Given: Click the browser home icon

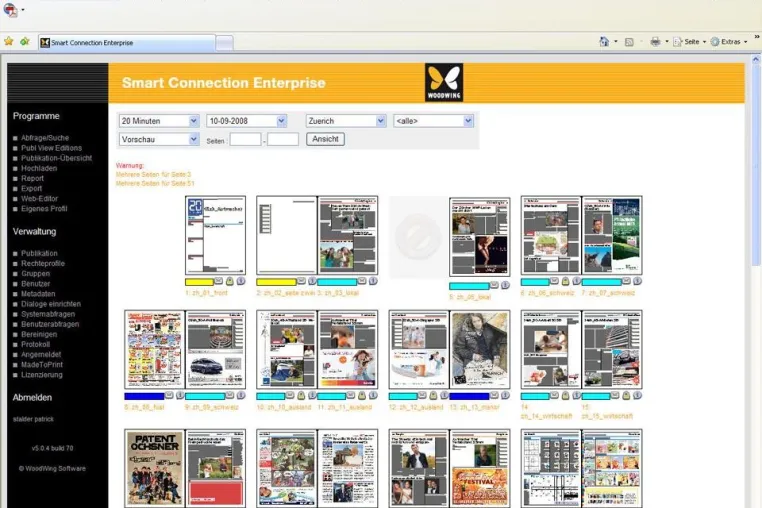Looking at the screenshot, I should click(604, 42).
